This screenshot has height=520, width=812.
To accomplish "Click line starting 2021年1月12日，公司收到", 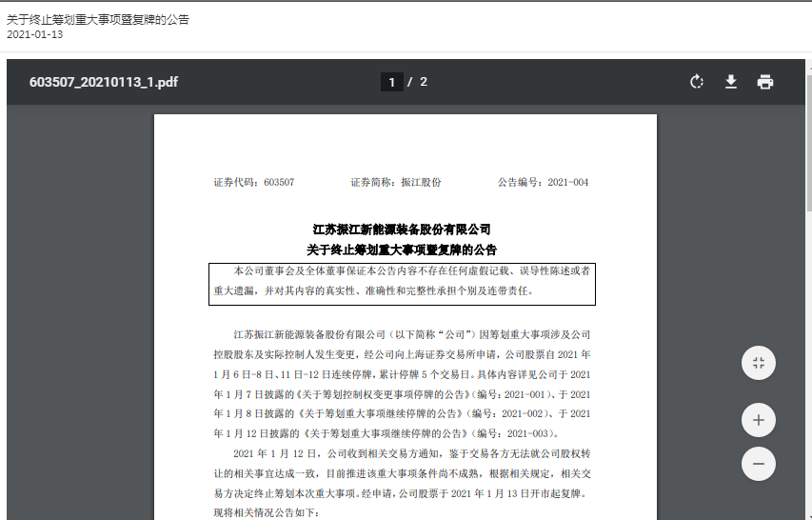I will (411, 453).
